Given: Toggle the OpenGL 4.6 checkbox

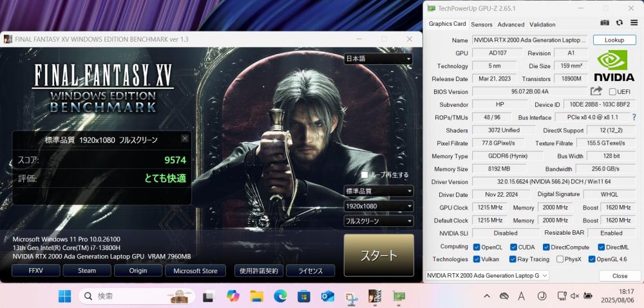Looking at the screenshot, I should coord(592,259).
